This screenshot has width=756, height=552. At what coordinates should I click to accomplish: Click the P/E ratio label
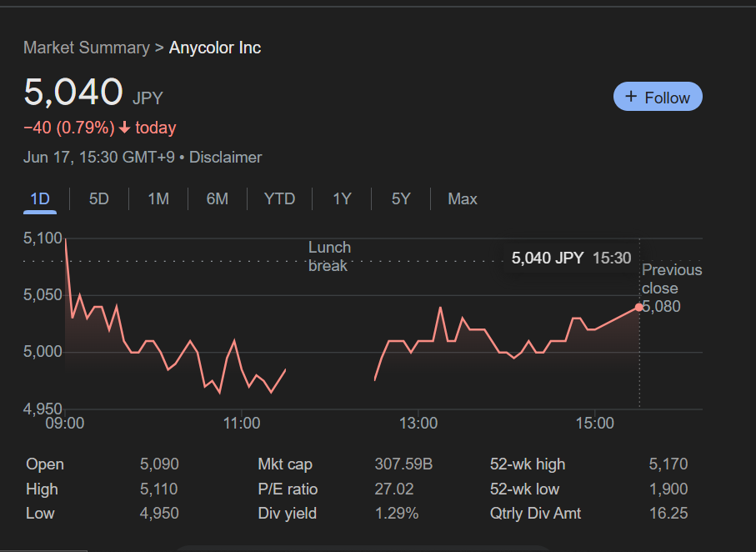click(x=288, y=489)
